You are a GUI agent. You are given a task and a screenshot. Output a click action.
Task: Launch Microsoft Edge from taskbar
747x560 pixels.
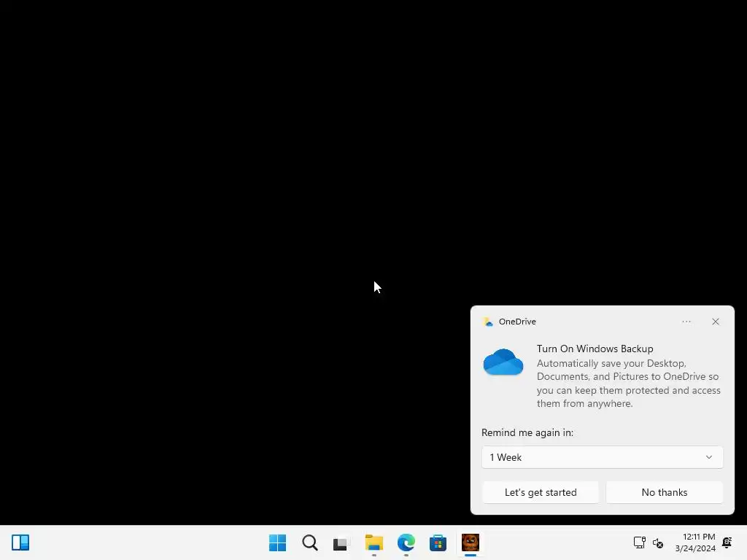(x=406, y=542)
